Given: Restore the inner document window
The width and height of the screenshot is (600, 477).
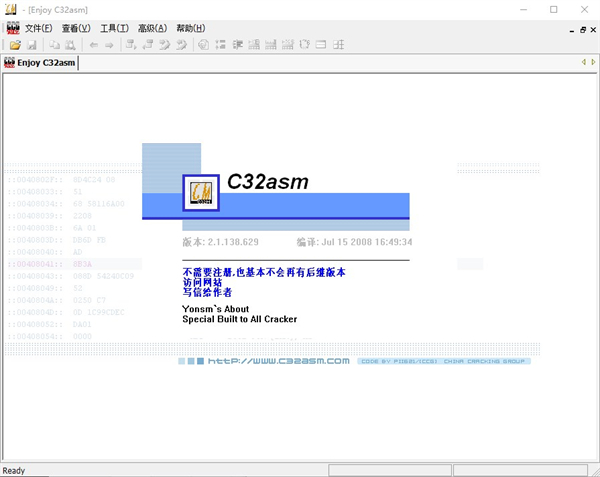Looking at the screenshot, I should click(583, 30).
